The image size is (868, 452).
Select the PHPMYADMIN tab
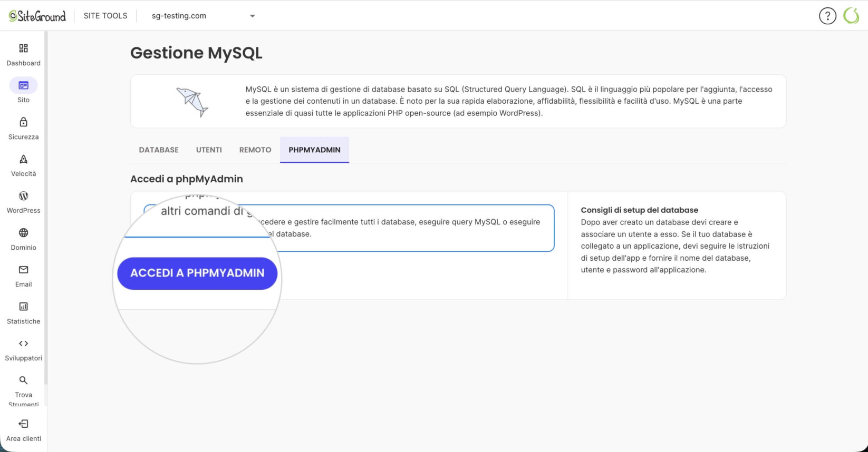(314, 150)
